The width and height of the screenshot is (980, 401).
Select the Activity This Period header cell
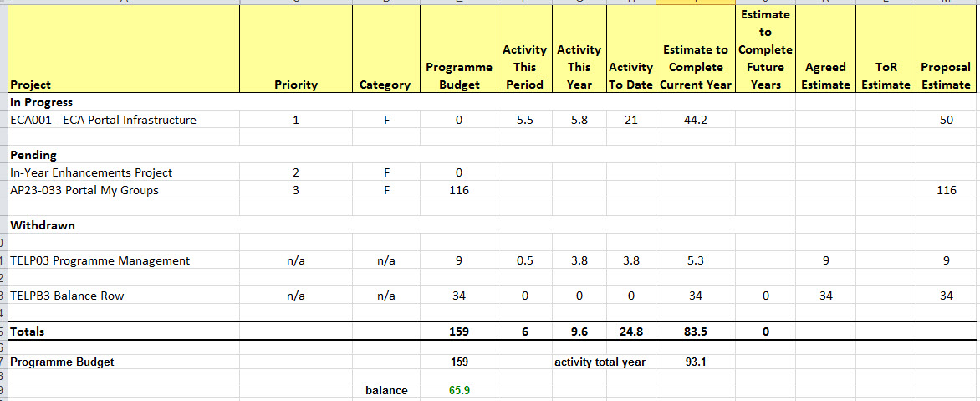tap(524, 67)
